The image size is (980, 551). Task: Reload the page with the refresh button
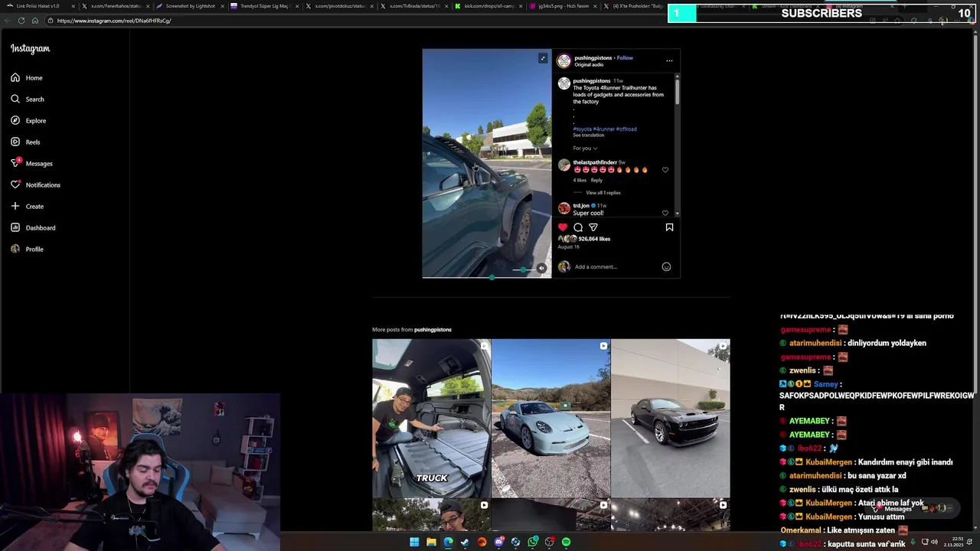click(x=21, y=21)
